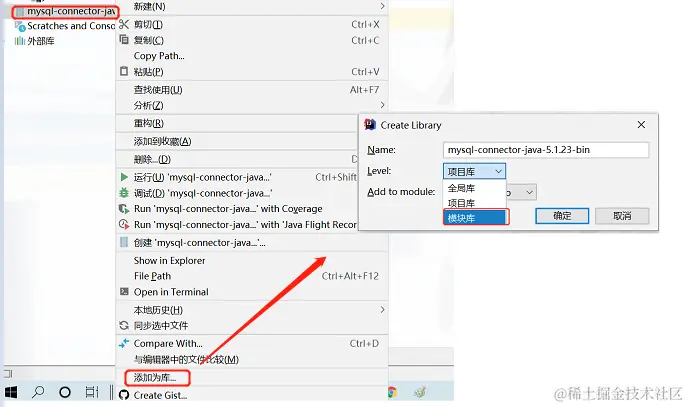
Task: Edit the library Name field
Action: click(546, 150)
